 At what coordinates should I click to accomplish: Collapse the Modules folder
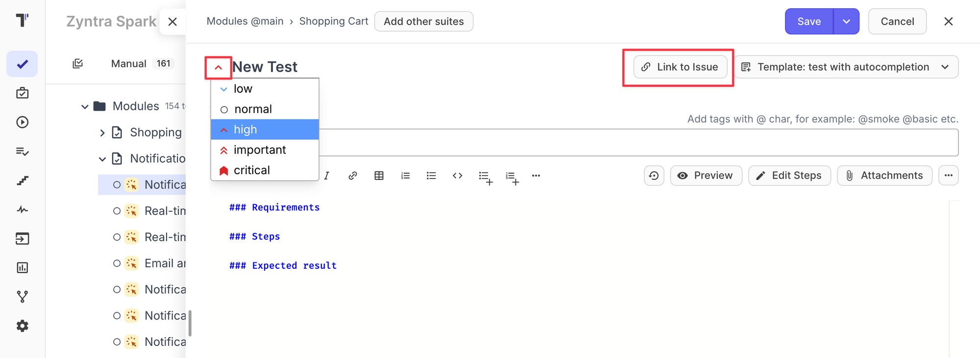tap(85, 106)
